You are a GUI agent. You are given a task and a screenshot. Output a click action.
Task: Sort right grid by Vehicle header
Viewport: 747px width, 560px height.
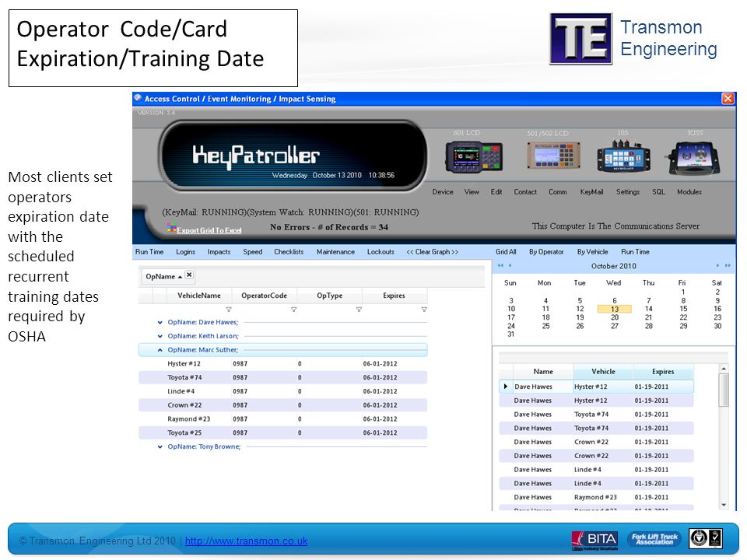pos(603,372)
